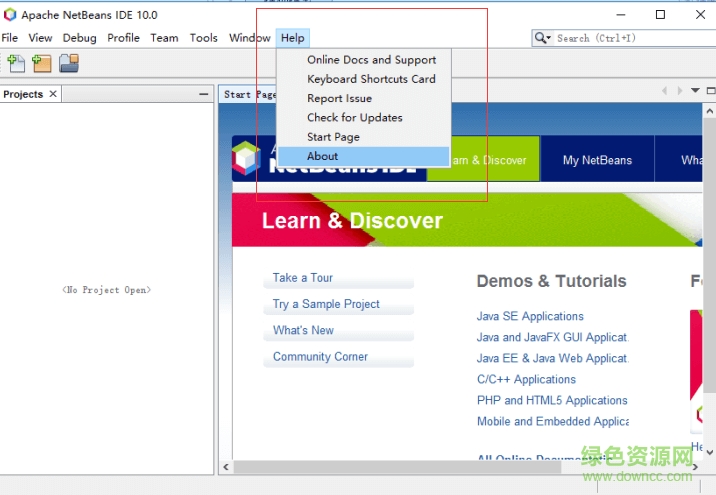This screenshot has width=716, height=495.
Task: Click the Demos & Tutorials heading
Action: pyautogui.click(x=551, y=281)
